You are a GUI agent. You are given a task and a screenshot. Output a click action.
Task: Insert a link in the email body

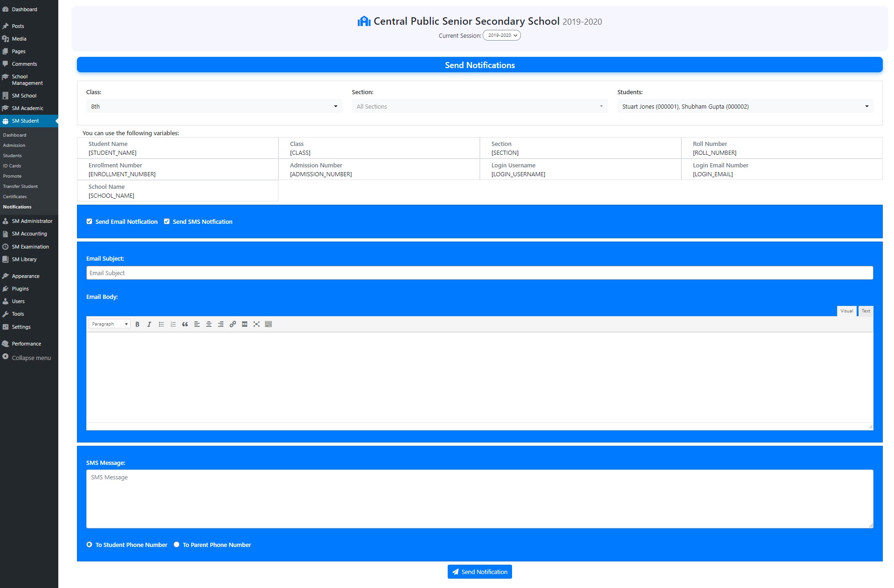[233, 324]
